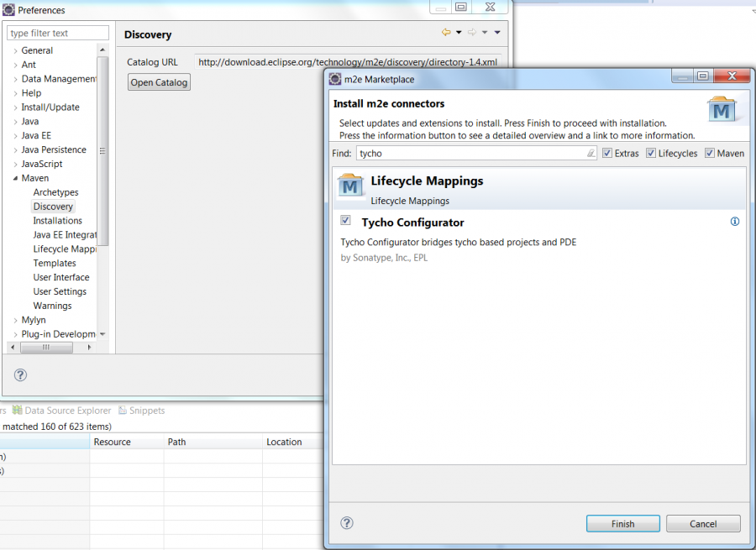The image size is (756, 550).
Task: Go back using the yellow arrow
Action: (x=446, y=33)
